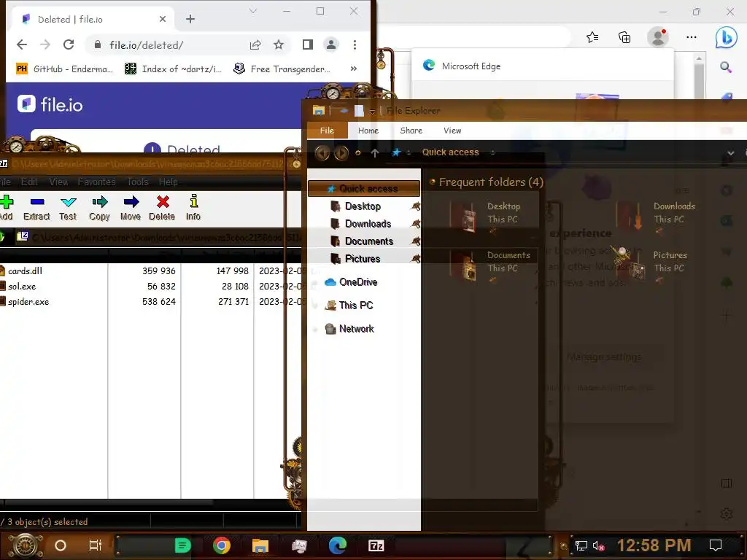Image resolution: width=747 pixels, height=560 pixels.
Task: Show more bookmarks via chevron overflow
Action: point(354,69)
